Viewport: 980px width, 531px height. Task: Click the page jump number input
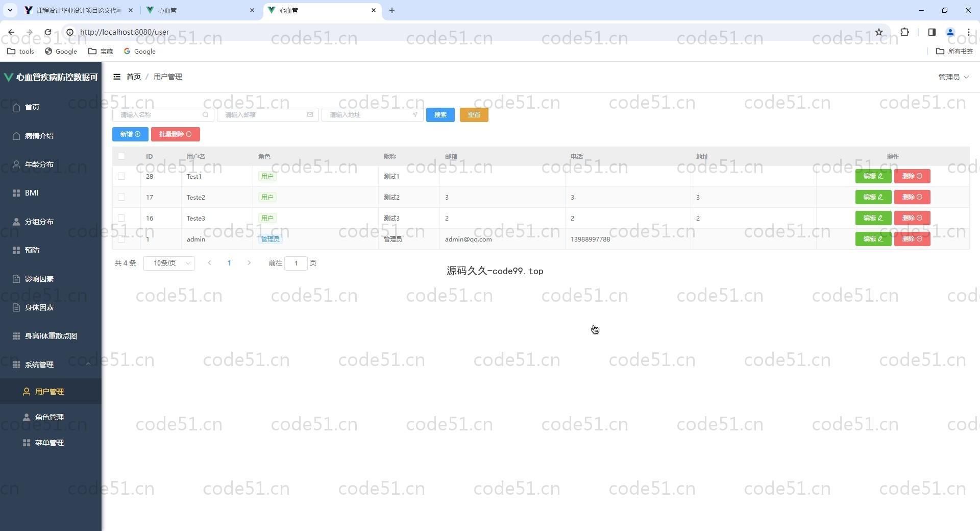(296, 263)
